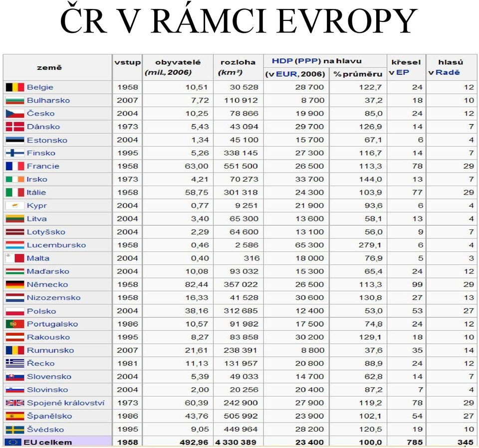Screen dimensions: 479x448
Task: Click the Finnish flag beside Finsko
Action: pos(14,153)
